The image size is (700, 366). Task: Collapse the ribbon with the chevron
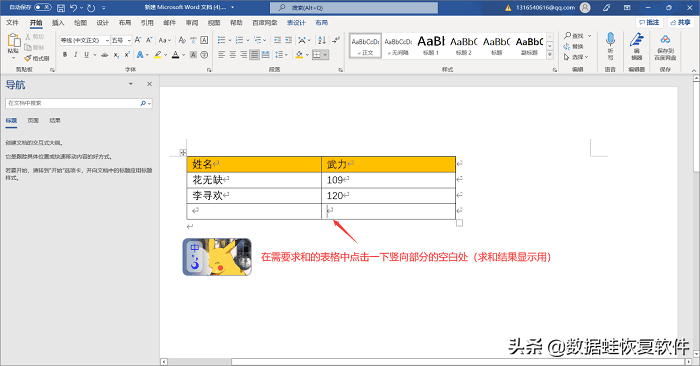tap(693, 70)
